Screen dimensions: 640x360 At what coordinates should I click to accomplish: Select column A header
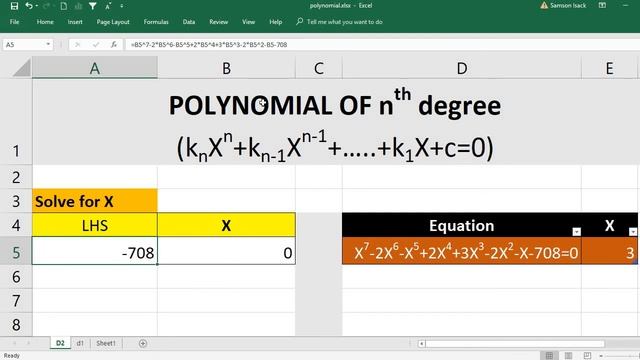click(x=95, y=68)
